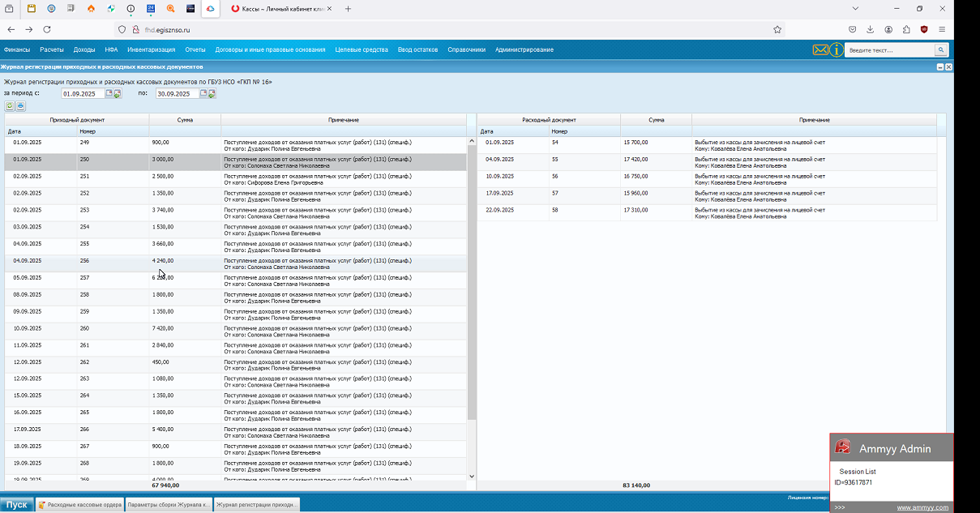Open the Расчеты menu

(x=52, y=49)
